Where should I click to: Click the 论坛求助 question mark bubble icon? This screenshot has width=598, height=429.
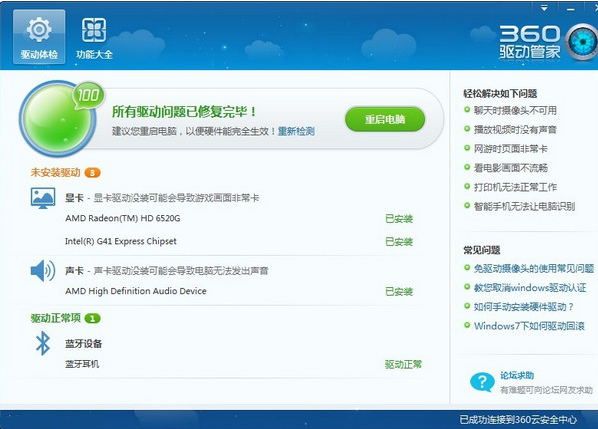(x=482, y=382)
